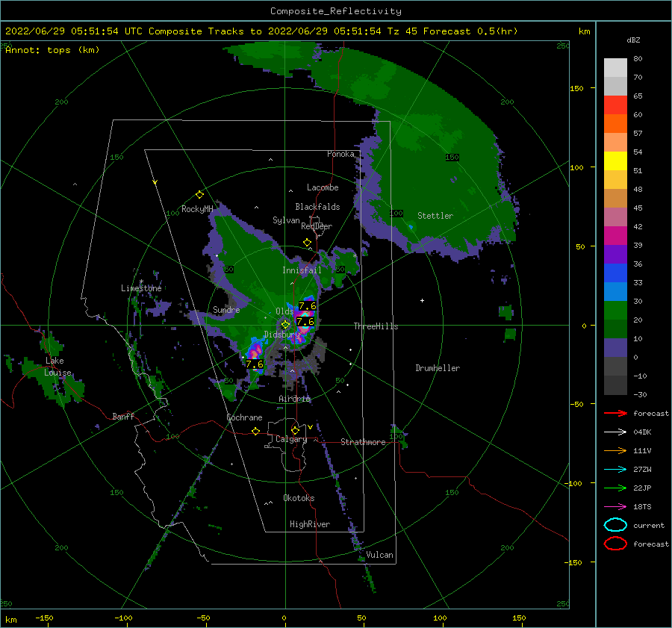672x628 pixels.
Task: Click the ThreeHills label
Action: click(x=376, y=326)
